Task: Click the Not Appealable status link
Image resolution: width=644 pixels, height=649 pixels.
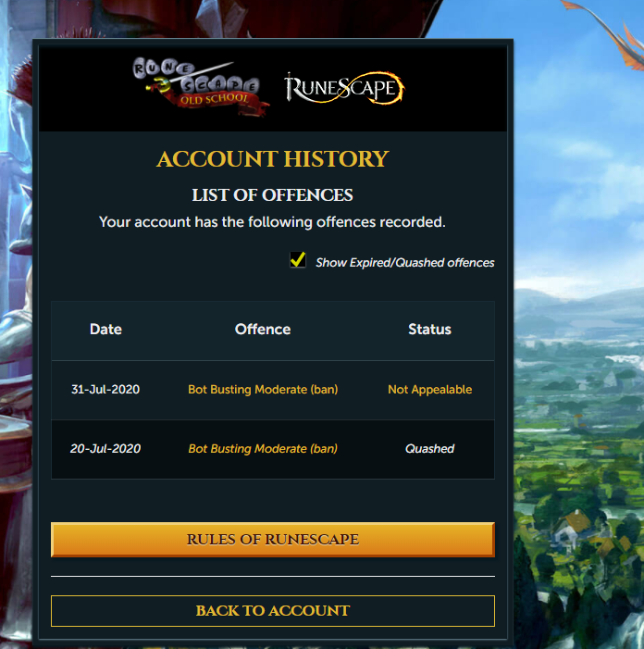Action: (429, 390)
